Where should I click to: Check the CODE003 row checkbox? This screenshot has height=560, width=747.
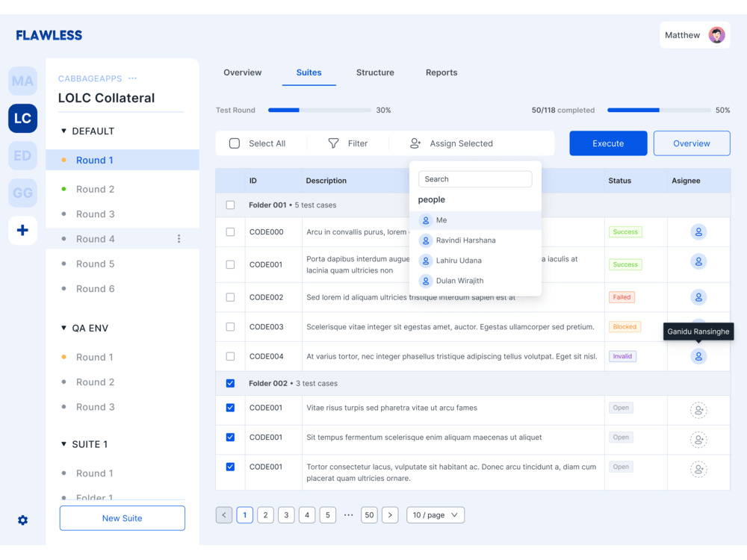pos(230,327)
